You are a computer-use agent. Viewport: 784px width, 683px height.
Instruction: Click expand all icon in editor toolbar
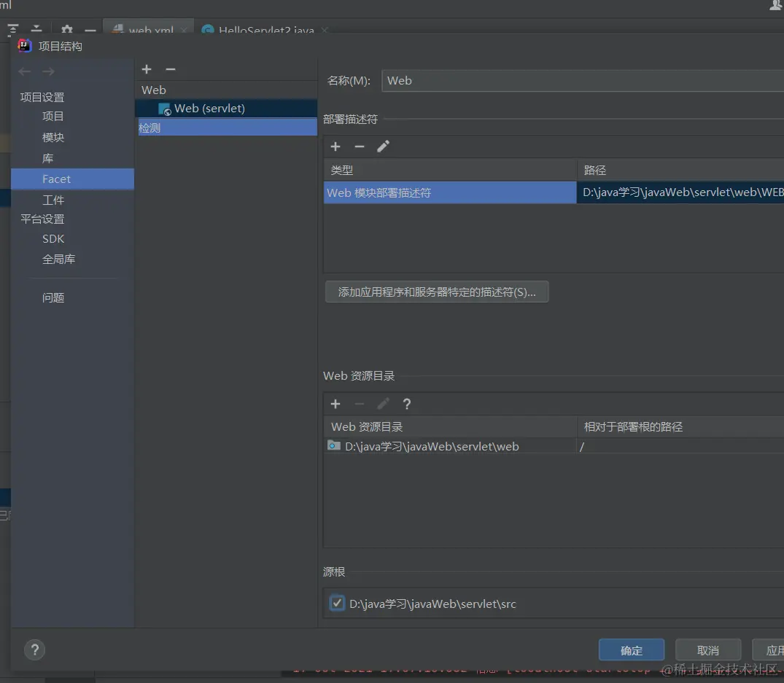pos(13,29)
